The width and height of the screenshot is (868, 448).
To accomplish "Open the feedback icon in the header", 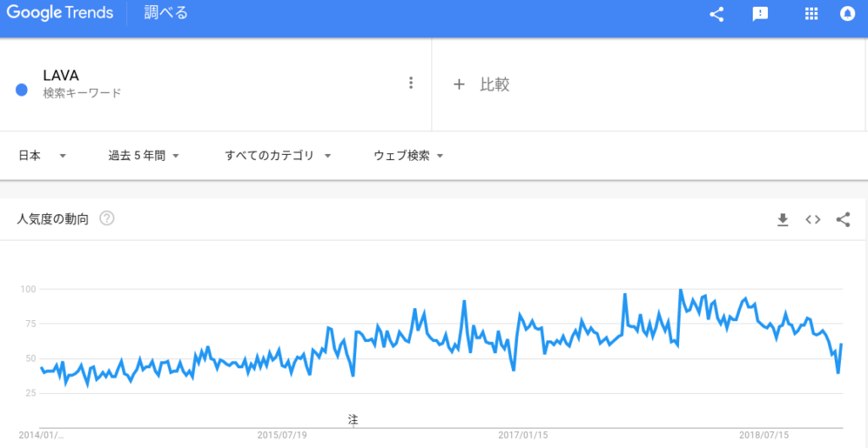I will click(760, 14).
